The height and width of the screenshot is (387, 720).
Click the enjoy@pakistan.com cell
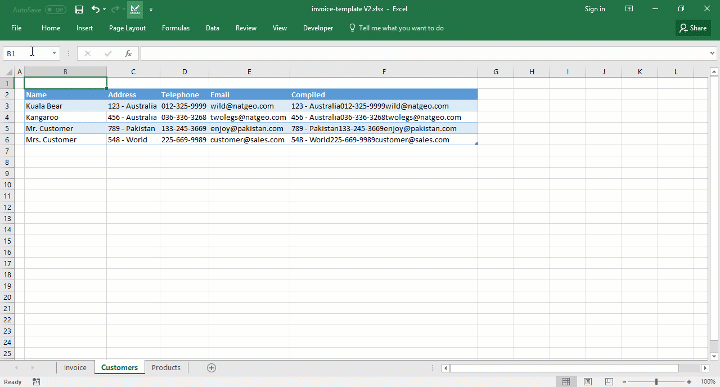click(x=249, y=129)
